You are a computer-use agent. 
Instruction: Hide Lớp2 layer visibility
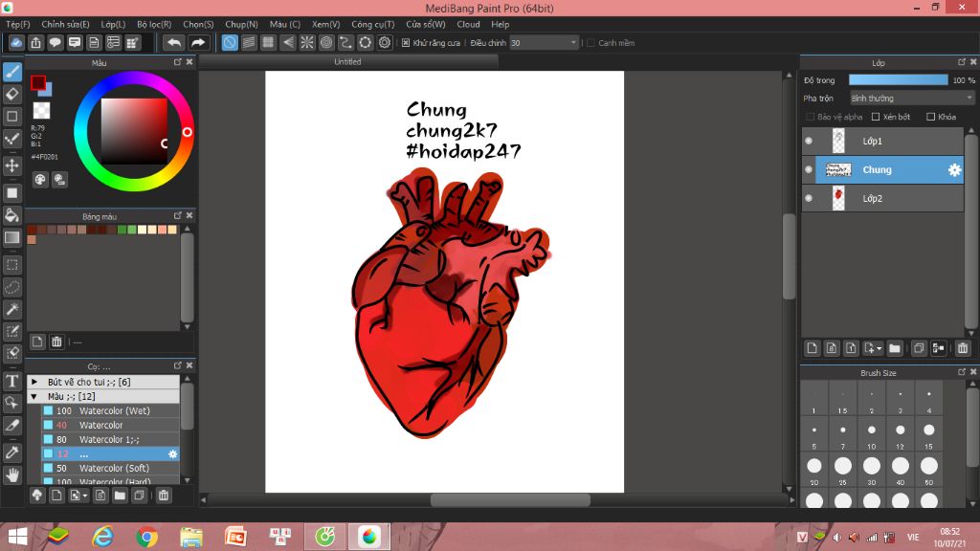(x=809, y=199)
